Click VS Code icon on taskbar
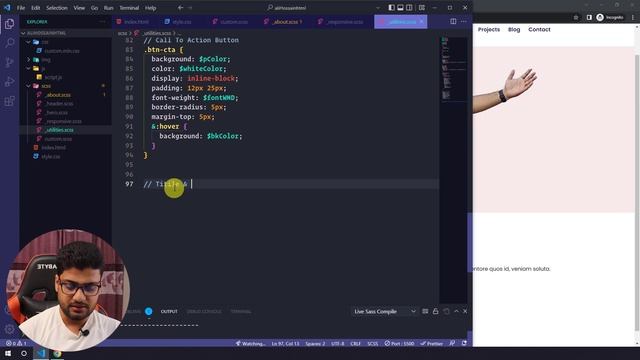This screenshot has height=360, width=640. (x=41, y=353)
